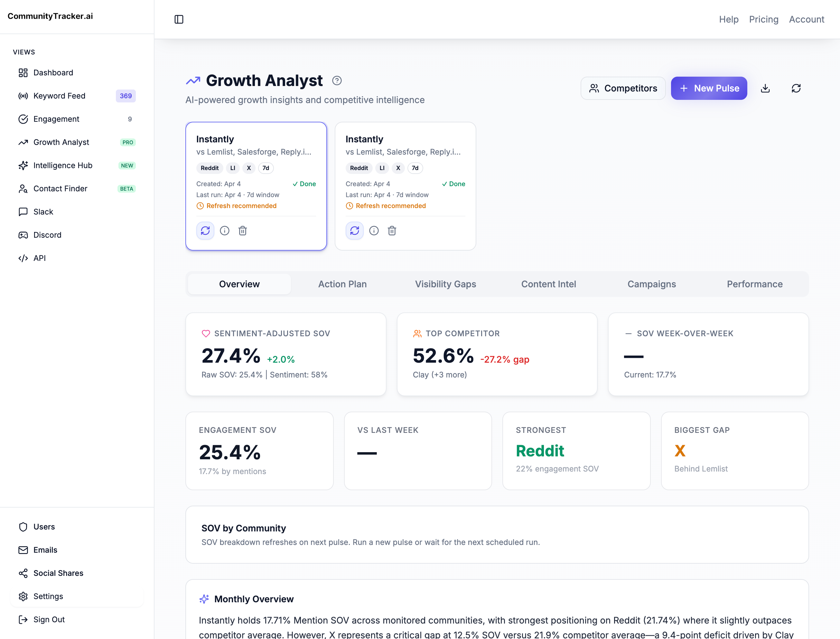Open the Content Intel tab
Screen dimensions: 840x639
(548, 284)
